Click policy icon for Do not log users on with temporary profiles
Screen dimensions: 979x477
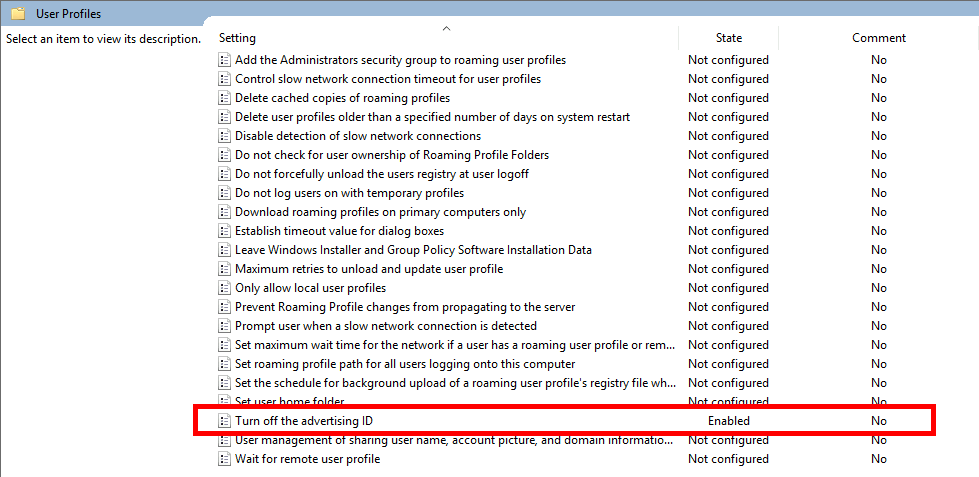pyautogui.click(x=224, y=193)
